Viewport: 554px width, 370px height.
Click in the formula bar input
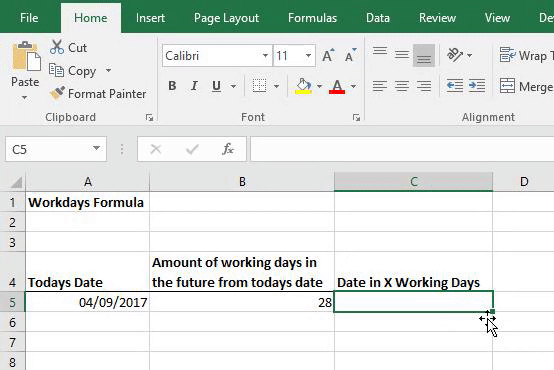(402, 149)
